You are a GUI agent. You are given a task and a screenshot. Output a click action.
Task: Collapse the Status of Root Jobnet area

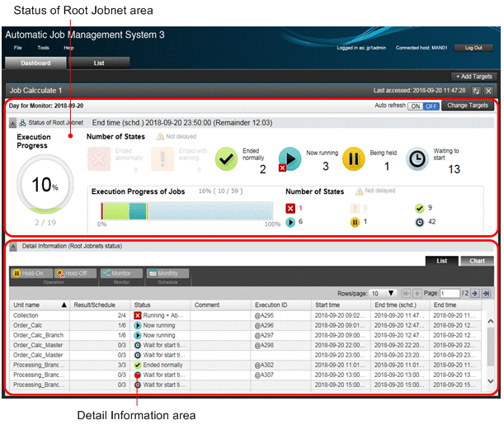point(12,122)
